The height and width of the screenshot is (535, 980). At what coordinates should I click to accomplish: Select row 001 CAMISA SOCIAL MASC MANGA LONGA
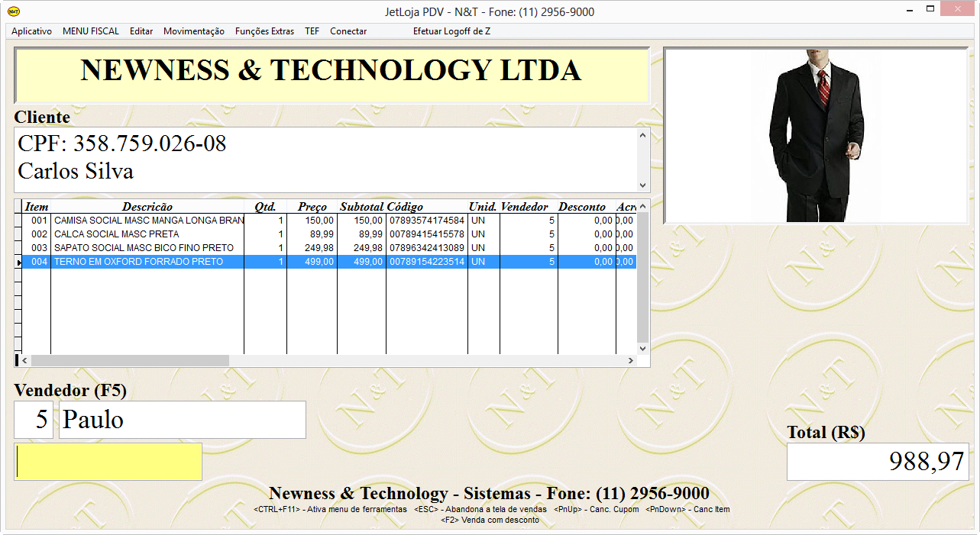328,220
